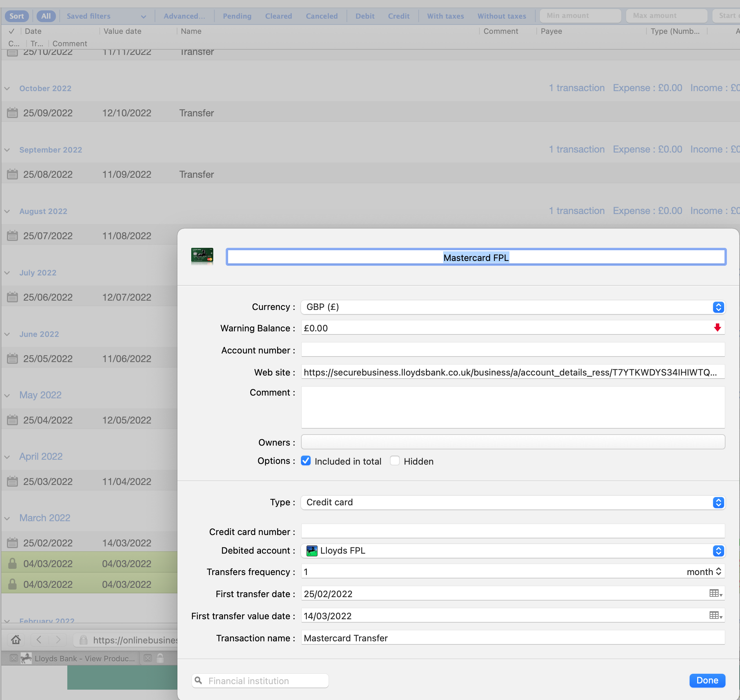
Task: Click the Transaction name input field
Action: click(x=512, y=638)
